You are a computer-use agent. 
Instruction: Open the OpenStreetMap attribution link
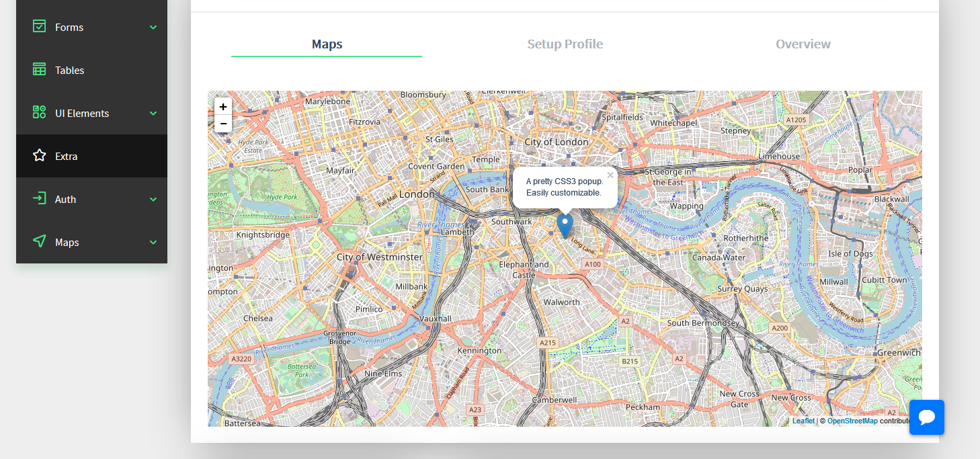(852, 421)
